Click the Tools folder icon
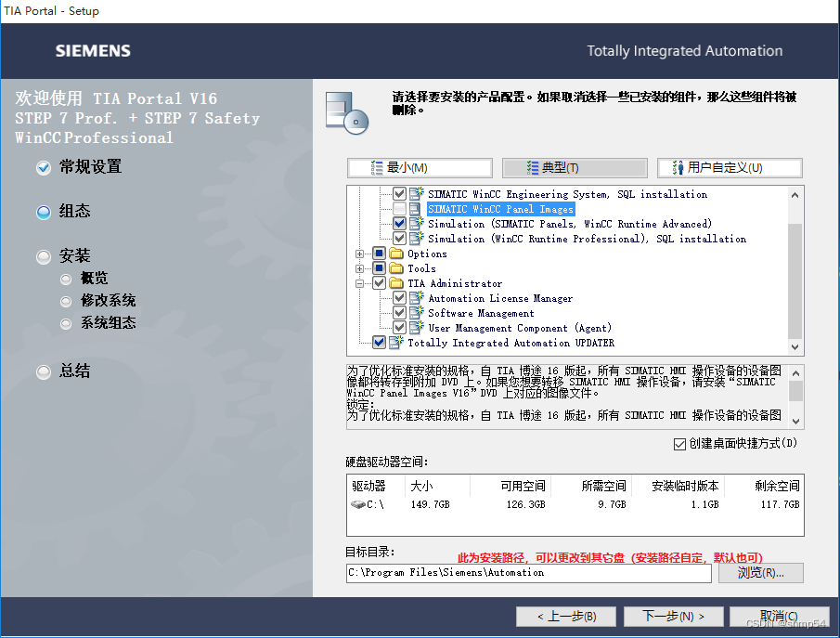 (396, 268)
